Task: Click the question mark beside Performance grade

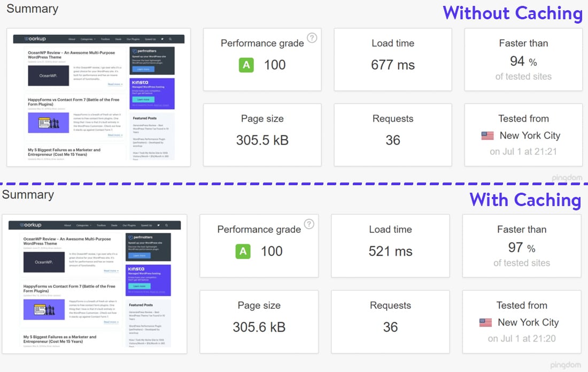Action: click(313, 37)
